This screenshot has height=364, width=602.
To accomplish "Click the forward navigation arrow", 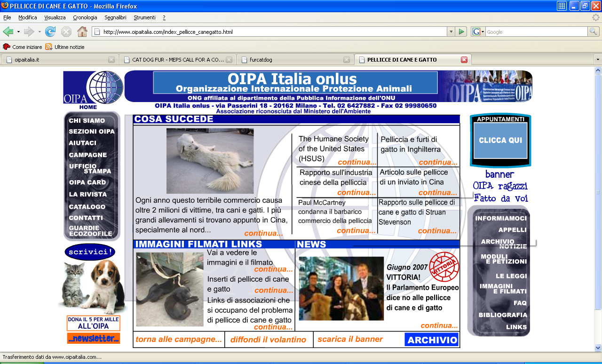I will (x=29, y=32).
